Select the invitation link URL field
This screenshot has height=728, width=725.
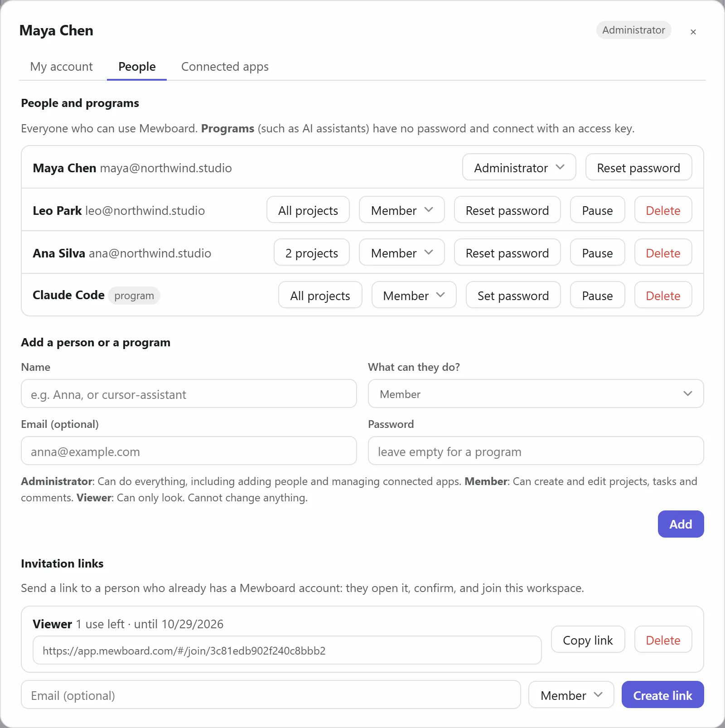(x=287, y=650)
